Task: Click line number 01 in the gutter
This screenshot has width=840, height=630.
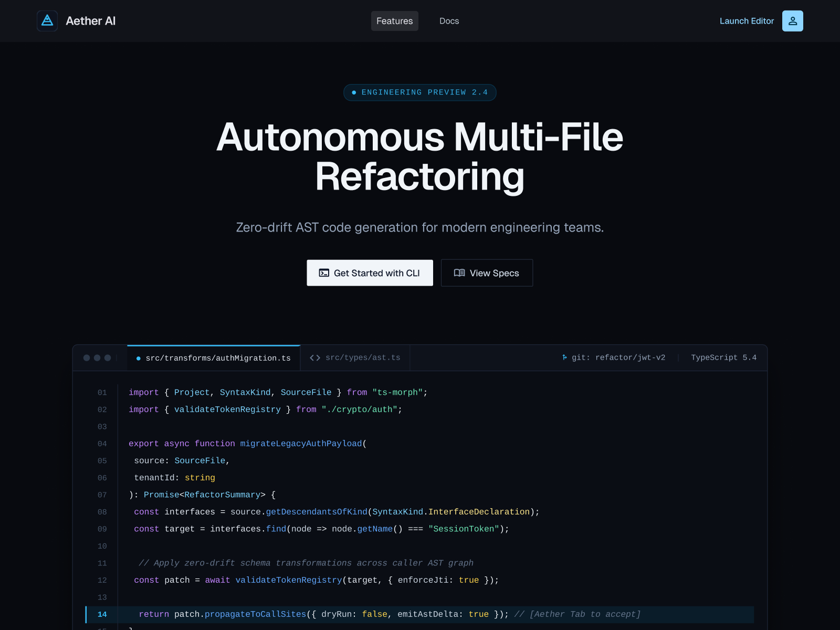Action: pos(102,393)
